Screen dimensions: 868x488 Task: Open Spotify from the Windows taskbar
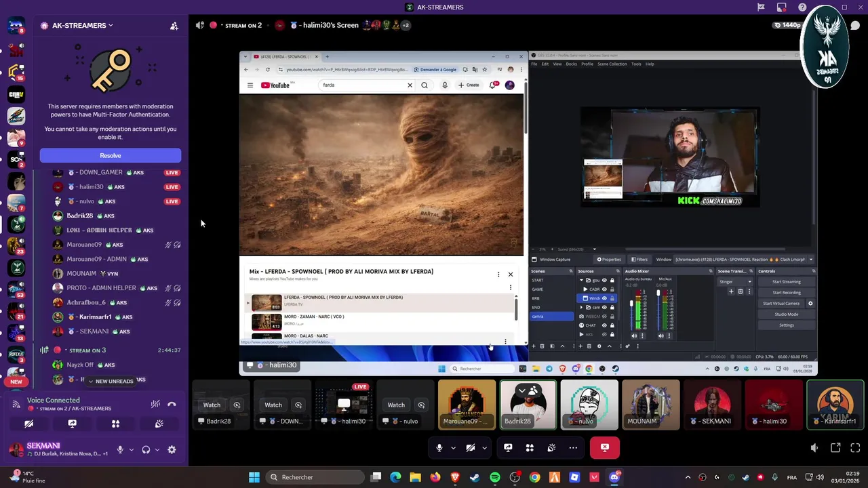[495, 477]
